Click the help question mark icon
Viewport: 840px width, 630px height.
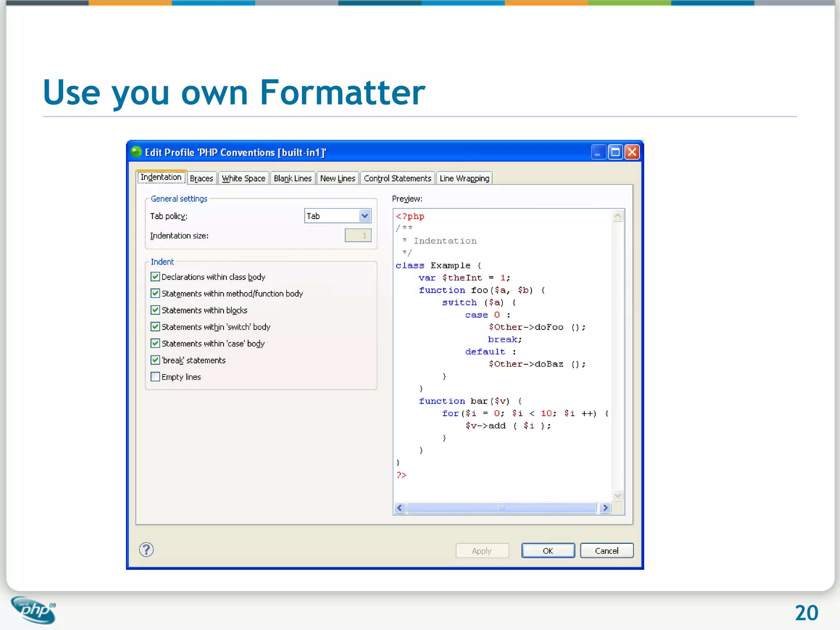pos(146,550)
